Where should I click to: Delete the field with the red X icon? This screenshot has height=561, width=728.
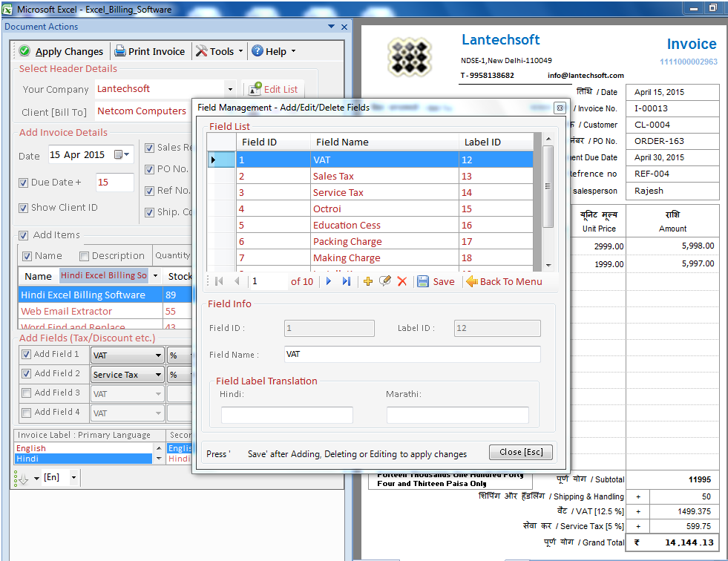coord(402,281)
